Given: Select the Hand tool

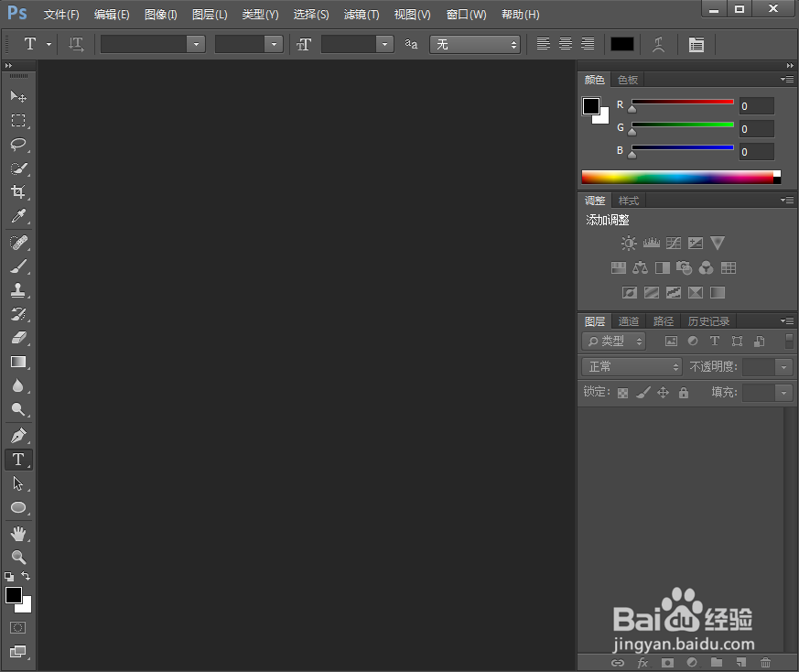Looking at the screenshot, I should [18, 534].
